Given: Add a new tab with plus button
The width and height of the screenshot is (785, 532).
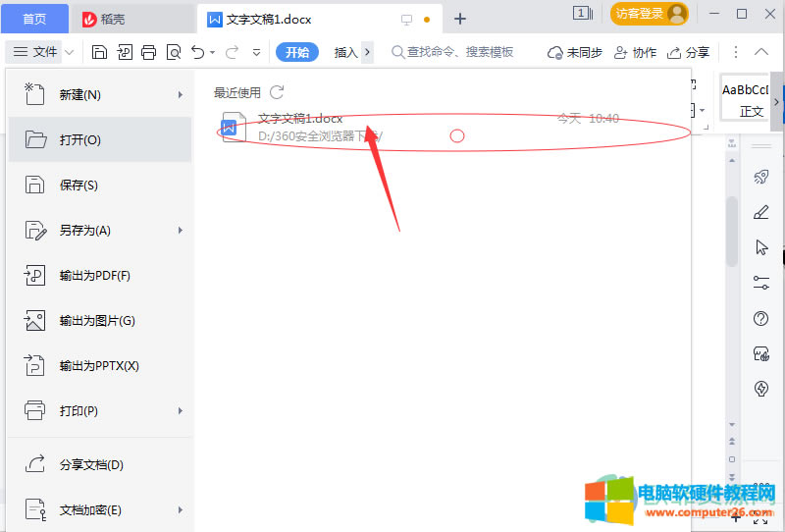Looking at the screenshot, I should [459, 19].
